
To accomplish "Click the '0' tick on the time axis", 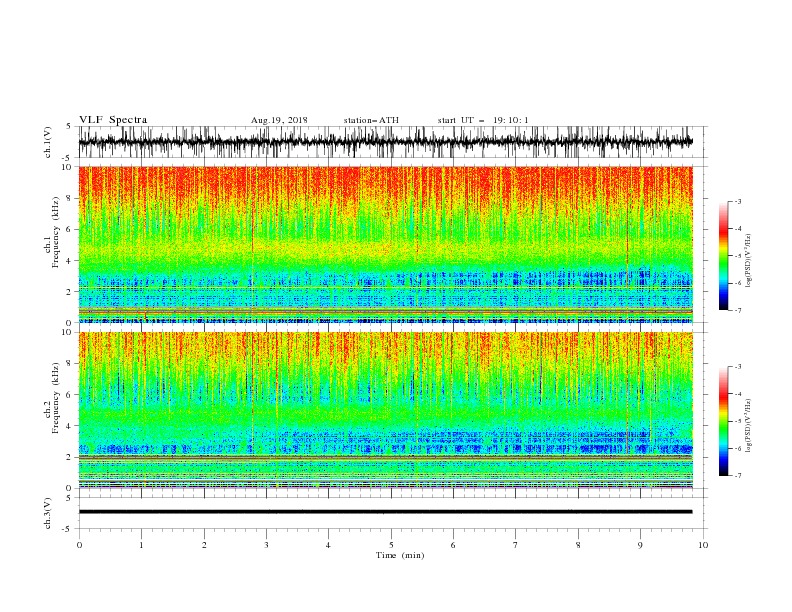I will coord(79,545).
